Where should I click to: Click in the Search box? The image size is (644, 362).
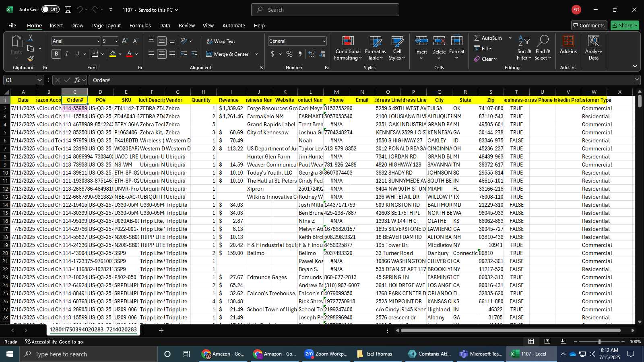pyautogui.click(x=325, y=10)
